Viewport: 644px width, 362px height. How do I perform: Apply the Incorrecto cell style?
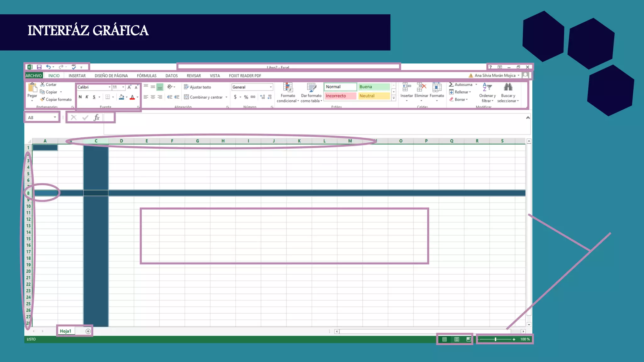pos(340,96)
